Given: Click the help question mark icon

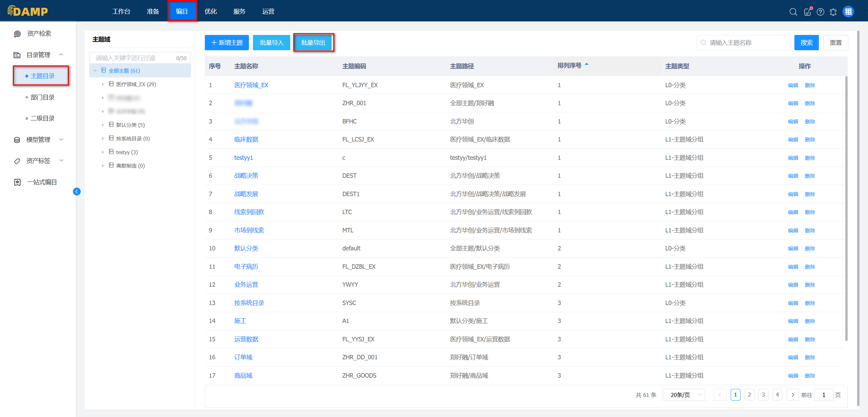Looking at the screenshot, I should click(820, 12).
